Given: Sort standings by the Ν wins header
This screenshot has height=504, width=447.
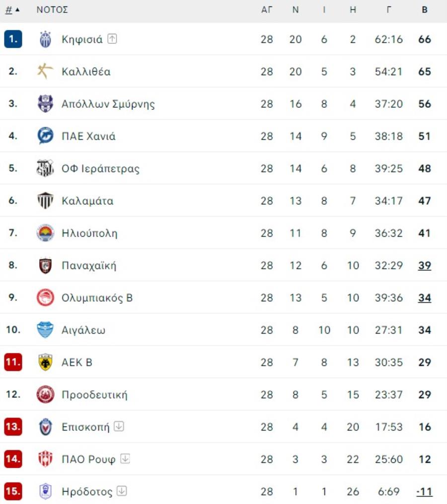Looking at the screenshot, I should [296, 10].
